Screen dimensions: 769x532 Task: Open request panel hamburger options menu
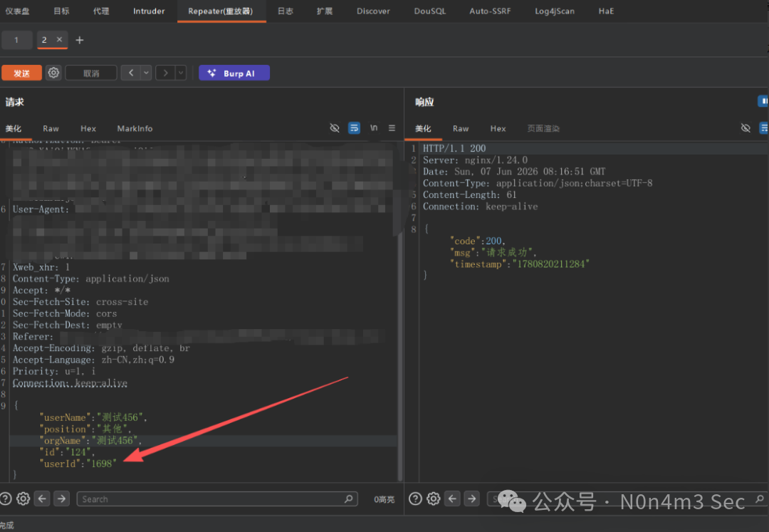(392, 128)
